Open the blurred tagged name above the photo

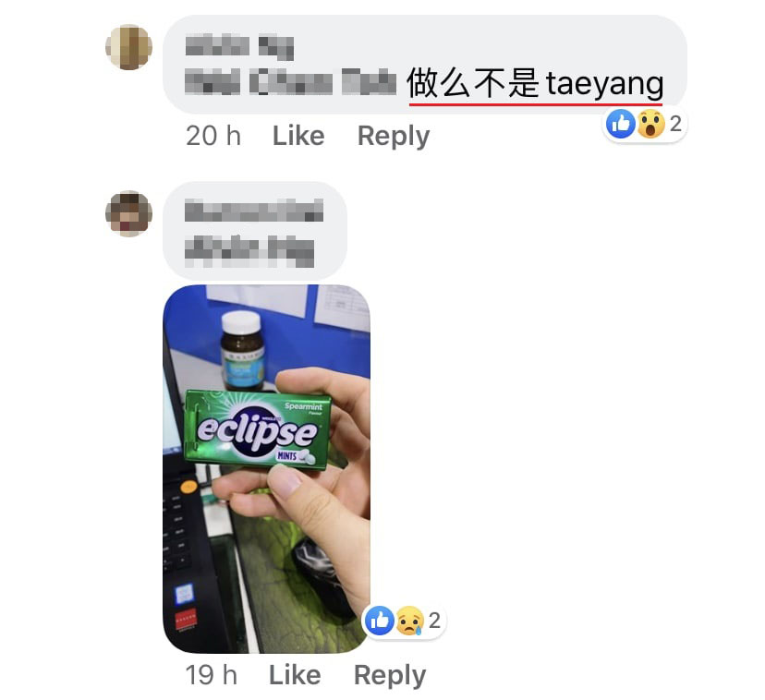coord(249,251)
